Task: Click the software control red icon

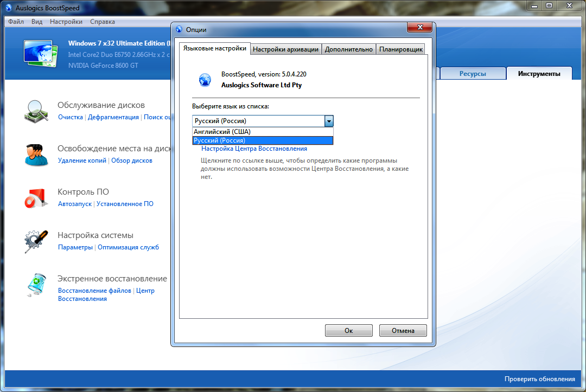Action: (x=36, y=198)
